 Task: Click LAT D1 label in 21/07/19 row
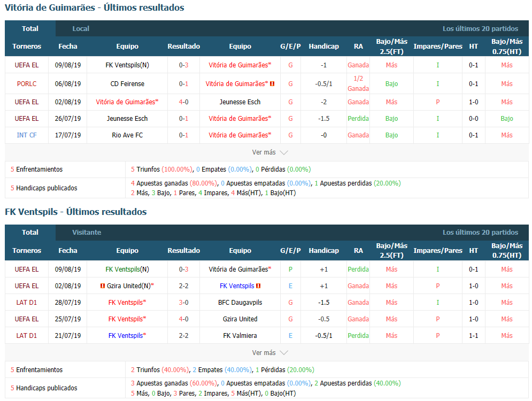point(26,336)
